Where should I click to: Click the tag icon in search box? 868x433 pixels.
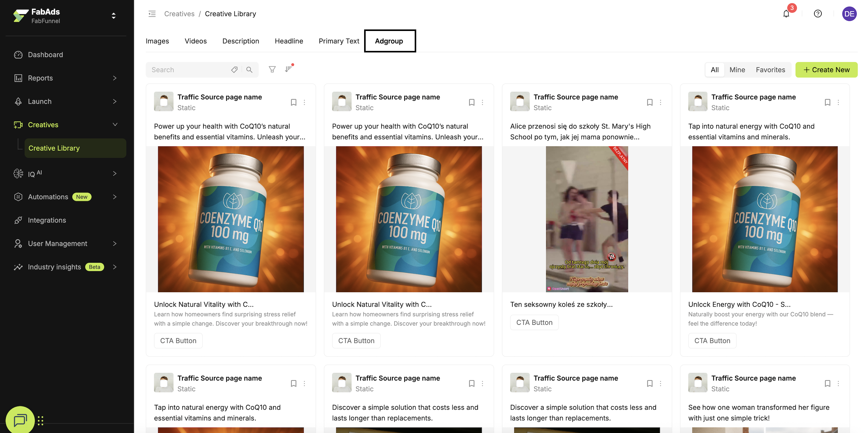(234, 70)
